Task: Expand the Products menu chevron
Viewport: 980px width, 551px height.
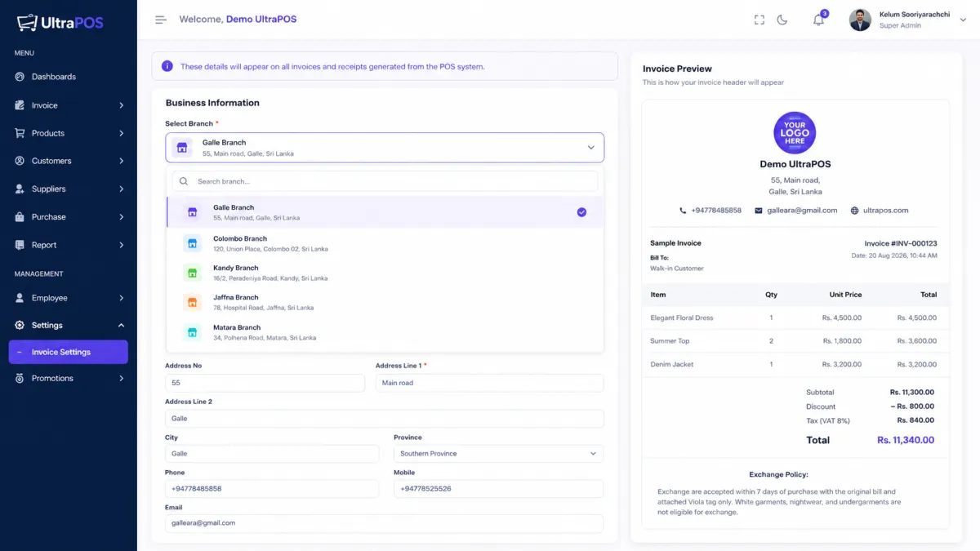Action: (121, 133)
